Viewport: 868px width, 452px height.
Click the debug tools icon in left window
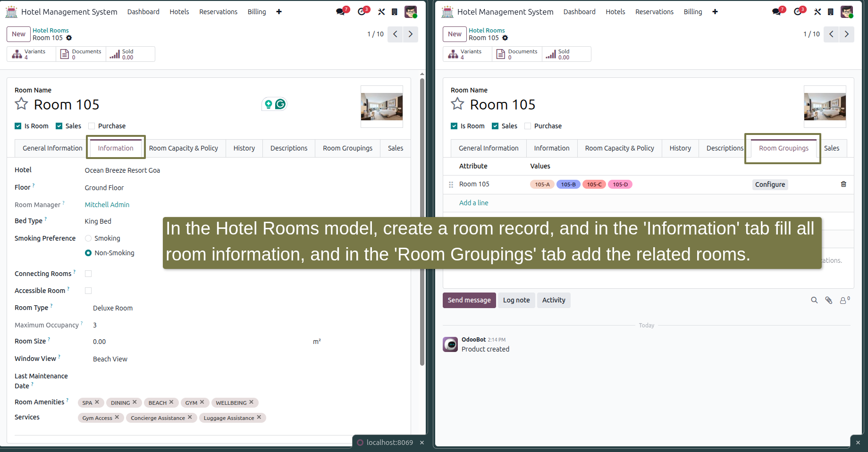(381, 12)
